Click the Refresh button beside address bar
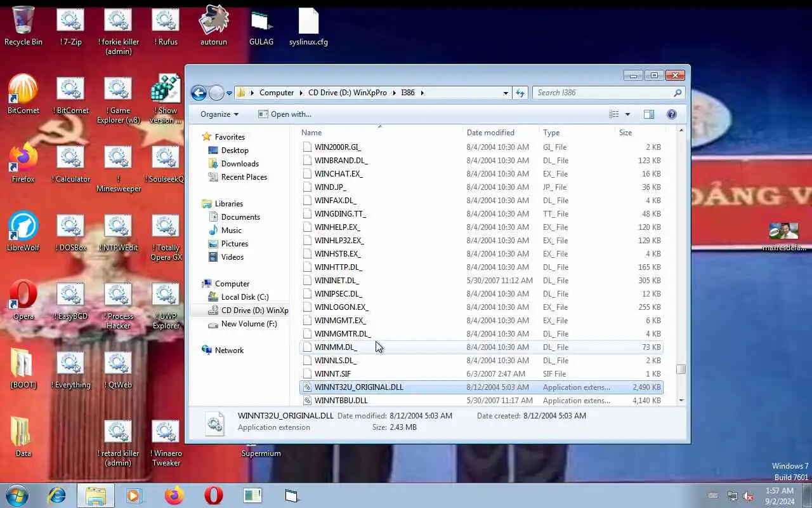This screenshot has height=508, width=812. [520, 93]
